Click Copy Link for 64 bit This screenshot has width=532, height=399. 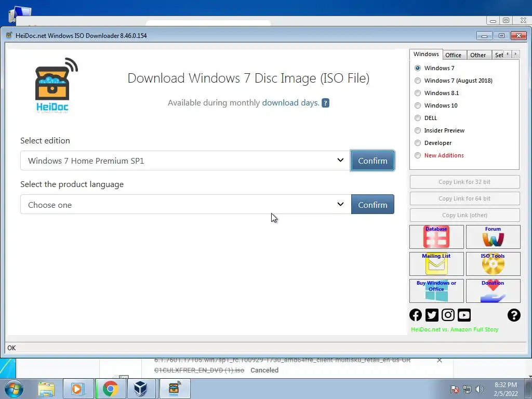click(464, 198)
